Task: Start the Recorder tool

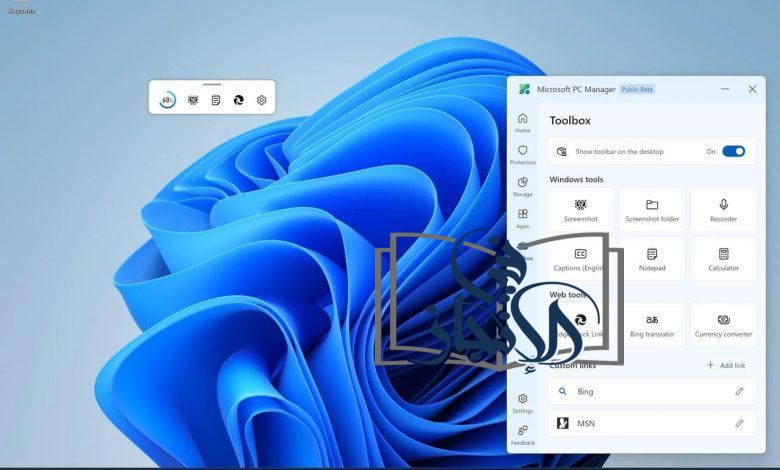Action: coord(723,210)
